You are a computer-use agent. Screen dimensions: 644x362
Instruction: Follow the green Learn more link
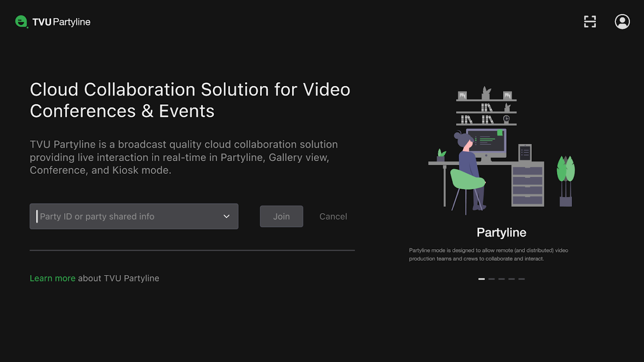53,278
